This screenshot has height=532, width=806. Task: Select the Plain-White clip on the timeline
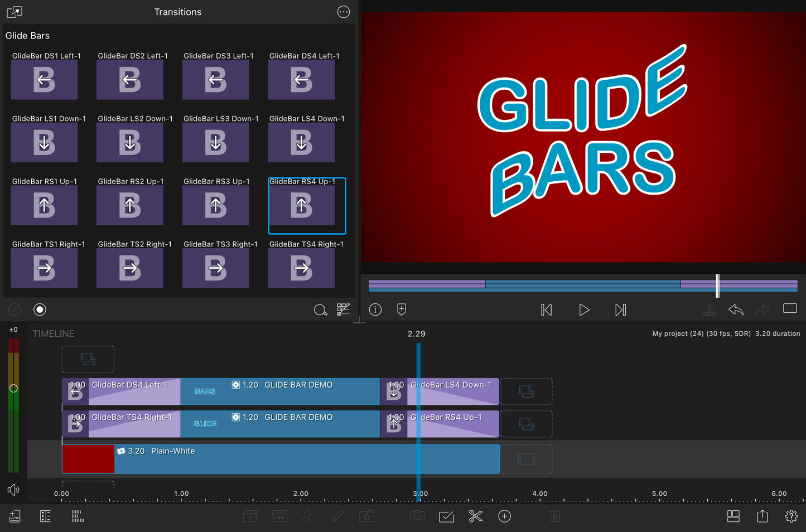click(307, 460)
